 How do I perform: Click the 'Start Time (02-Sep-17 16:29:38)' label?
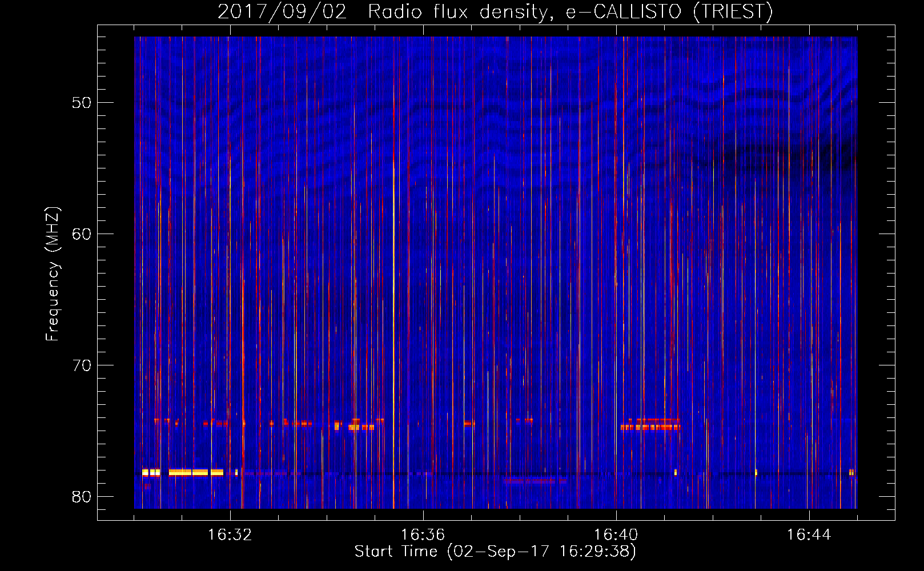pyautogui.click(x=495, y=552)
